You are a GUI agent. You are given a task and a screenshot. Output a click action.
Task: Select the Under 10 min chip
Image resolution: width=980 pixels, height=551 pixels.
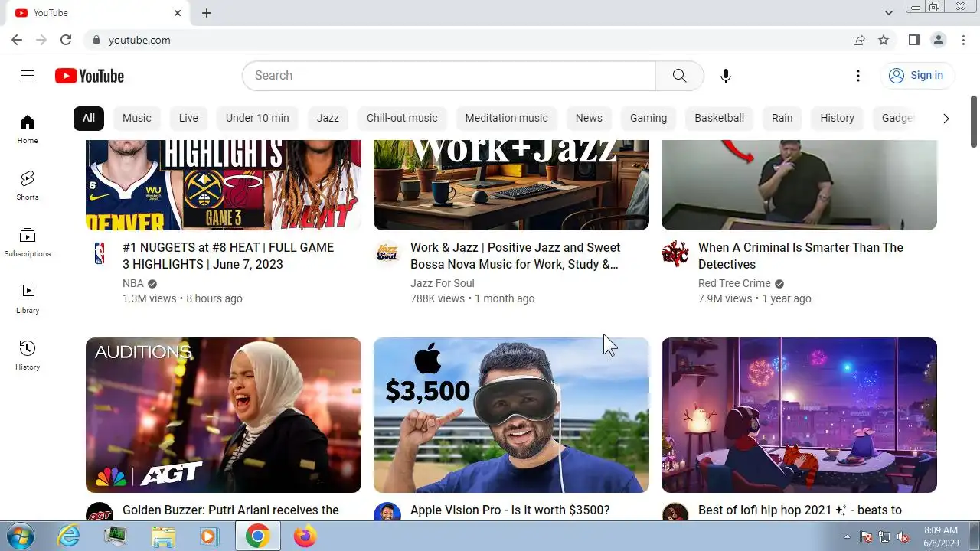point(257,118)
